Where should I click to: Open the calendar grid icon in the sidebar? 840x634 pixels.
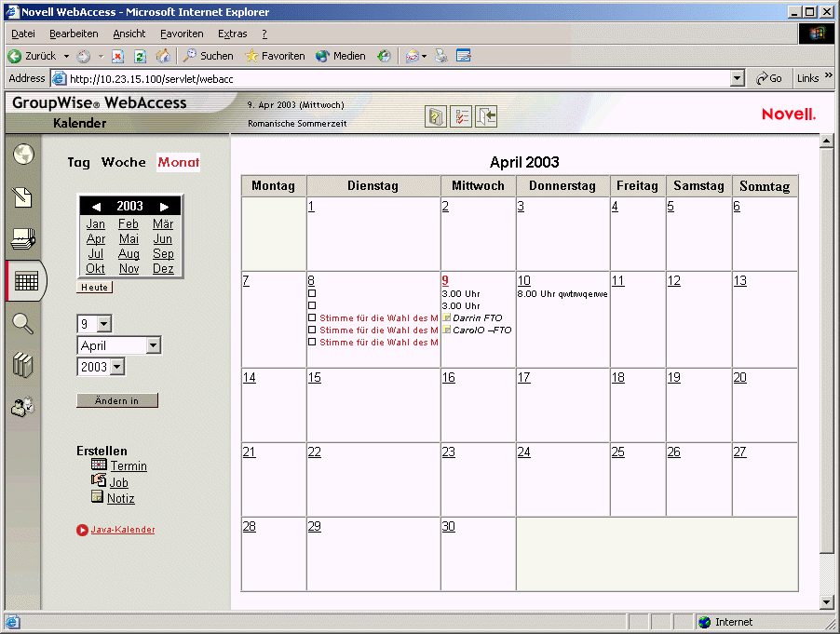click(x=26, y=280)
